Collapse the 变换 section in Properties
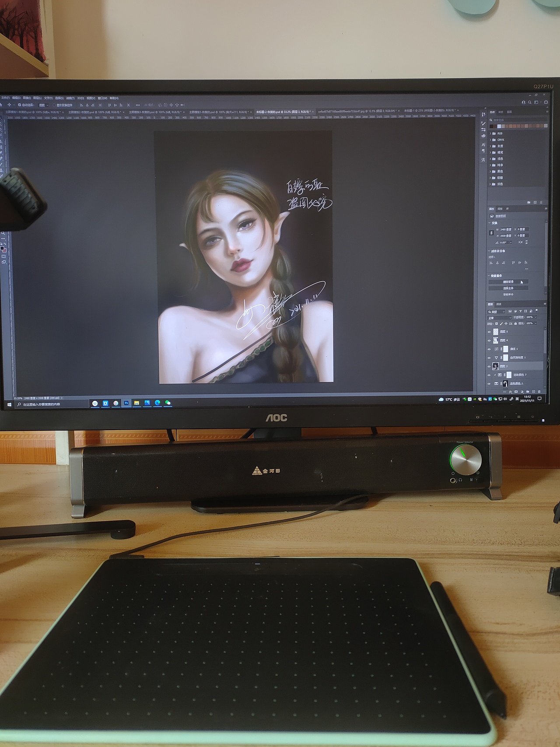 (x=490, y=223)
